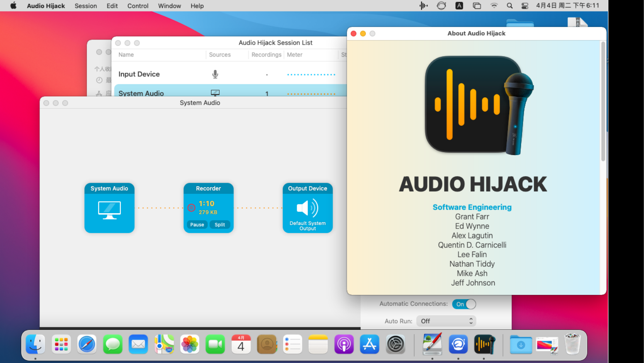Open Launchpad from the Dock
This screenshot has width=644, height=363.
(61, 344)
